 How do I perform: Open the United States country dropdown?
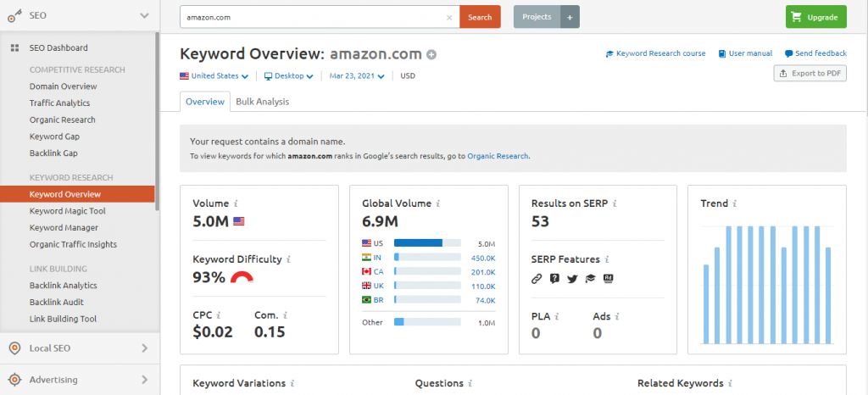tap(214, 75)
